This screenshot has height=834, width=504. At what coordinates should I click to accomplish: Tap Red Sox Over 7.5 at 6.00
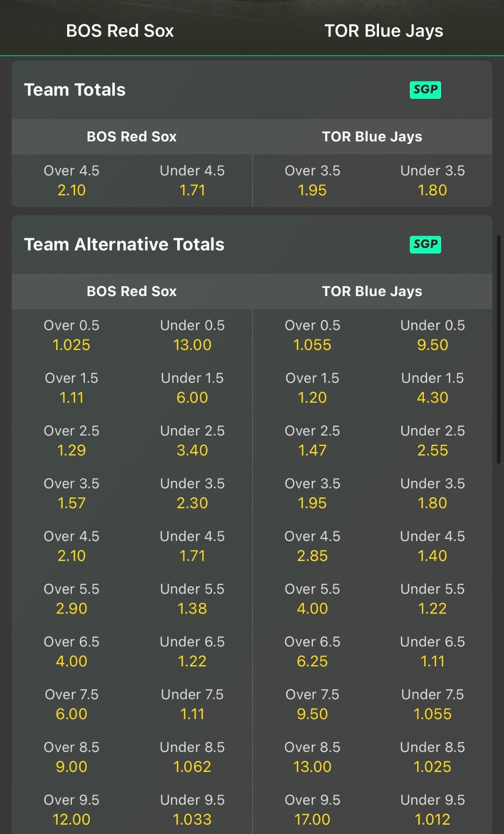[71, 705]
